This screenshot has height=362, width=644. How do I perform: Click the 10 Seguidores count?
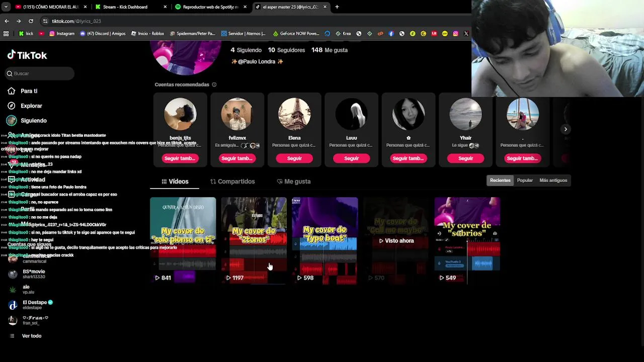(286, 50)
